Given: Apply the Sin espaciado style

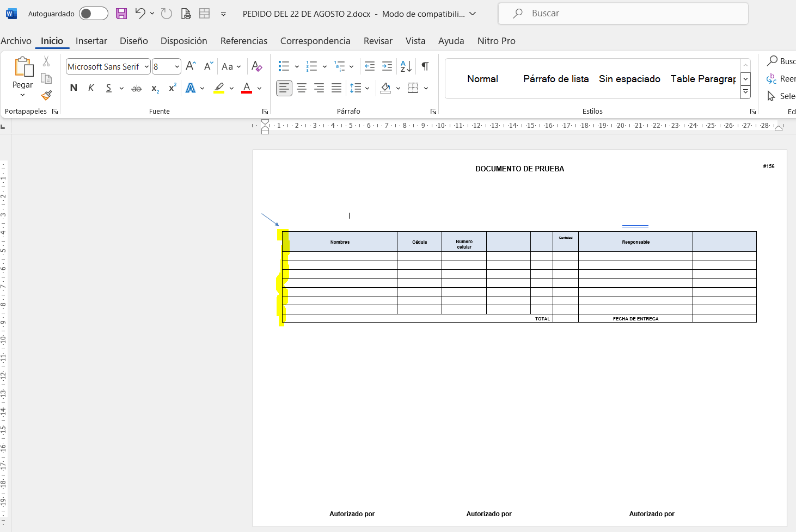Looking at the screenshot, I should [x=629, y=79].
